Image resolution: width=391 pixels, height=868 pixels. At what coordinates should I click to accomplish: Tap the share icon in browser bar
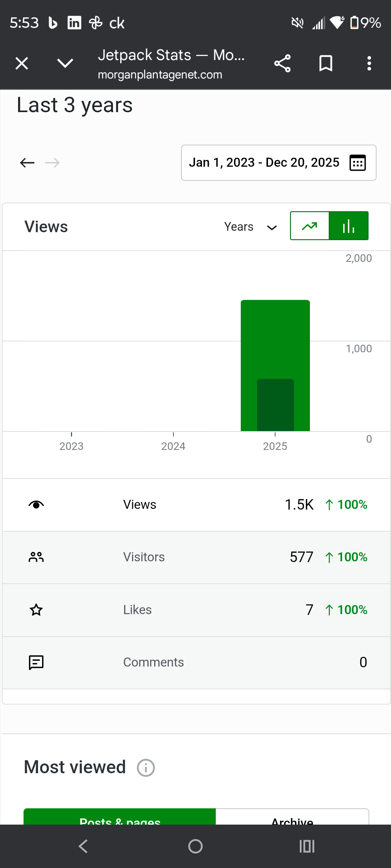coord(282,64)
